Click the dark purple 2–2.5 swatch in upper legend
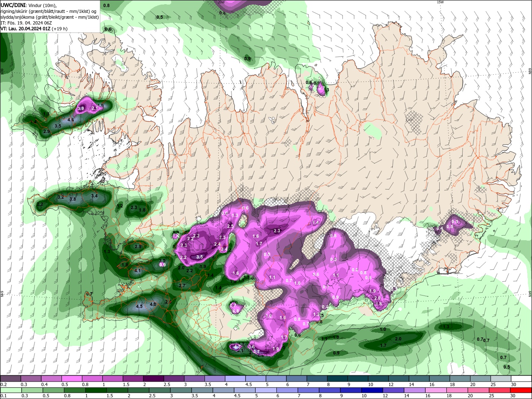Screen dimensions: 532x399 [x=153, y=379]
